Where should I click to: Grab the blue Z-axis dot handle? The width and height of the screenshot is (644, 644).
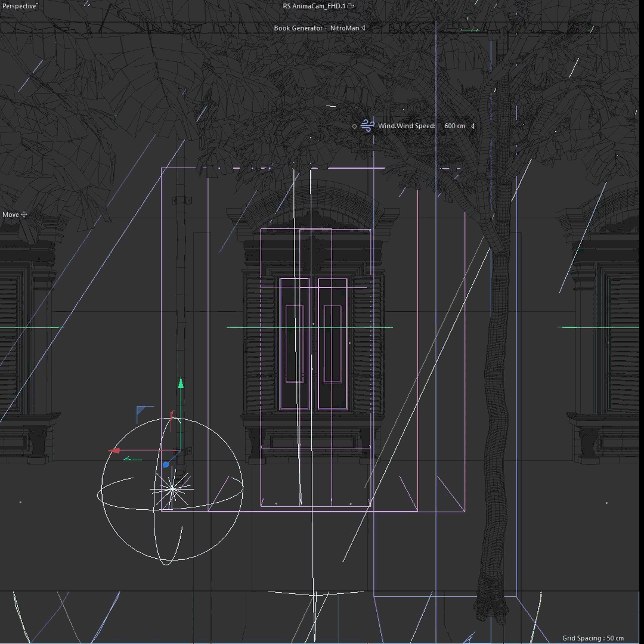(x=166, y=465)
